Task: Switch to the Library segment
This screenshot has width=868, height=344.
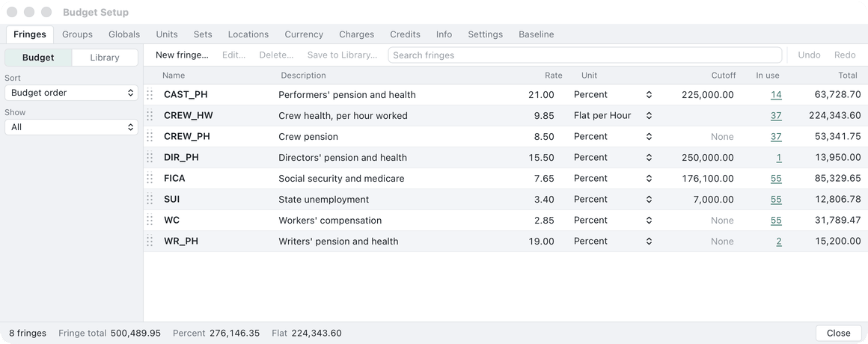Action: pos(105,58)
